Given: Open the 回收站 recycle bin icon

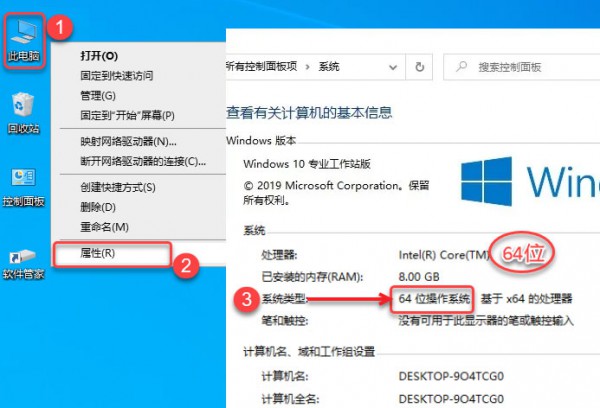Looking at the screenshot, I should click(x=23, y=113).
